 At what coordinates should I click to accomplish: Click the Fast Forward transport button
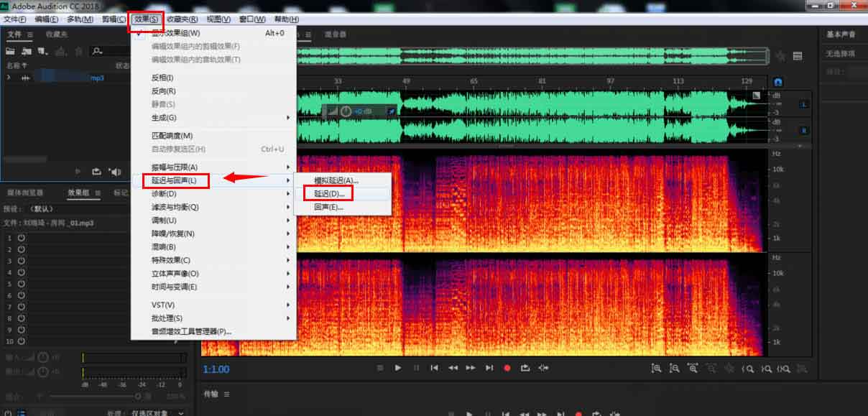pos(471,368)
